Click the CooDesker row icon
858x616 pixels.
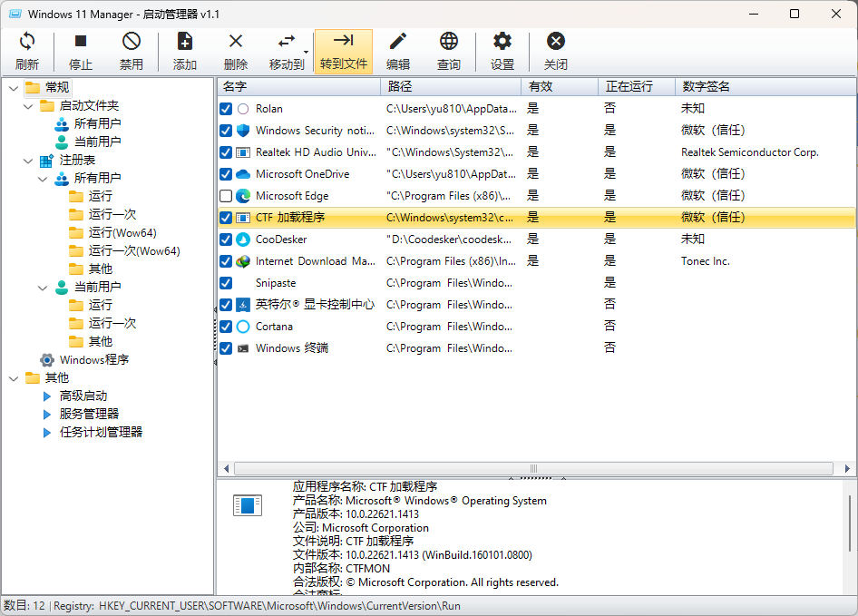coord(243,240)
